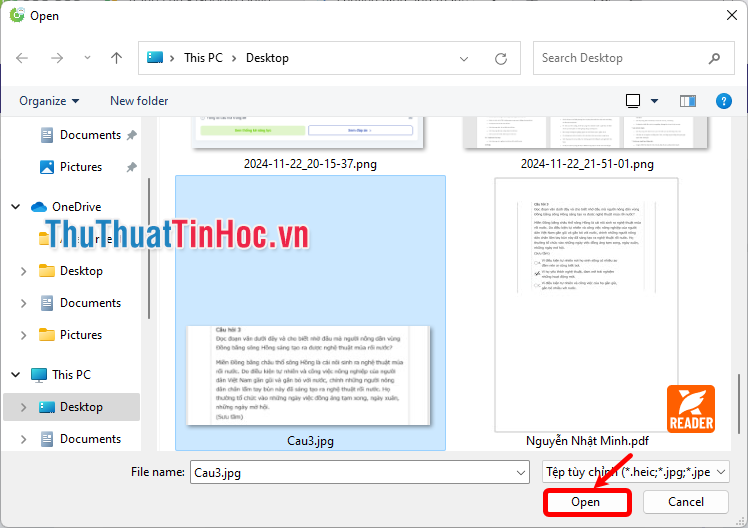This screenshot has height=528, width=748.
Task: Open recent locations chevron beside forward arrow
Action: click(x=87, y=58)
